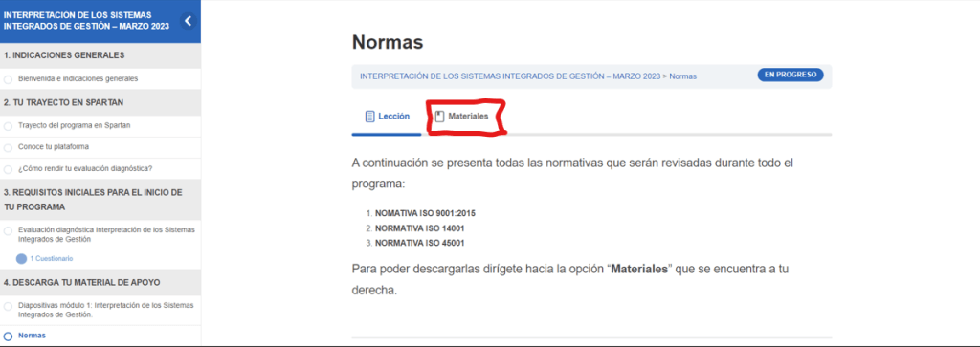Viewport: 980px width, 347px height.
Task: Click the 'EN PROGRESO' status badge
Action: 791,75
